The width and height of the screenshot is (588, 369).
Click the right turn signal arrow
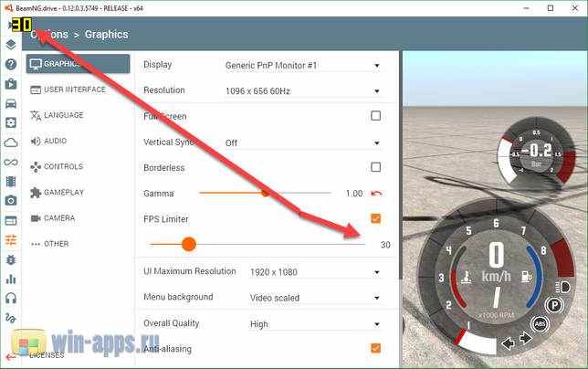tap(525, 339)
